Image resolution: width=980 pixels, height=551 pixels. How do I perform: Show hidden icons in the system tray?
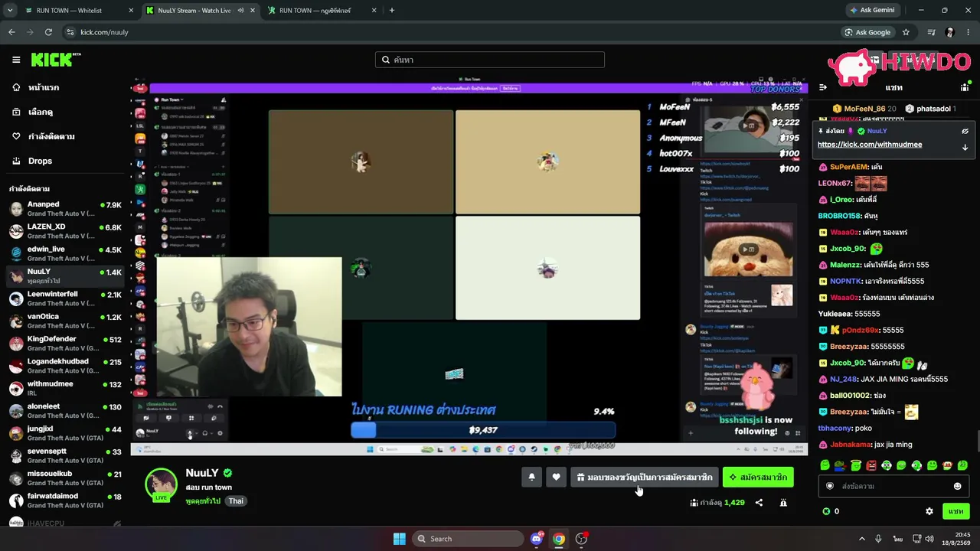point(863,539)
